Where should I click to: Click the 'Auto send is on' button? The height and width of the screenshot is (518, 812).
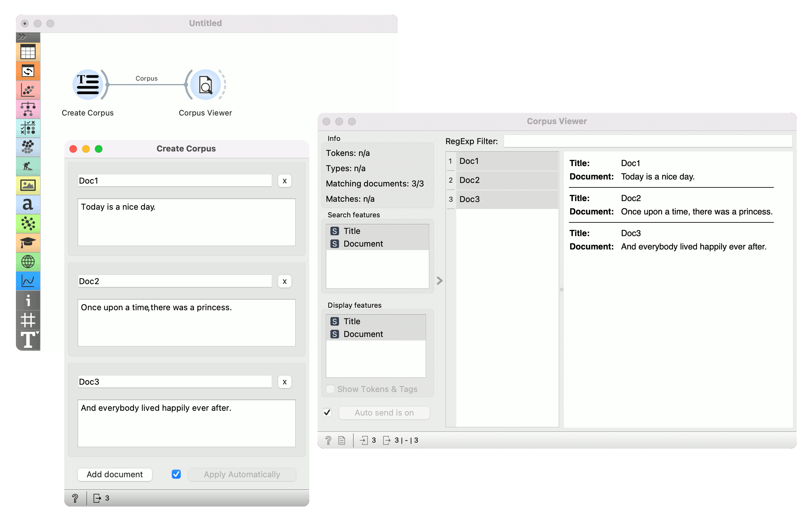(x=384, y=412)
